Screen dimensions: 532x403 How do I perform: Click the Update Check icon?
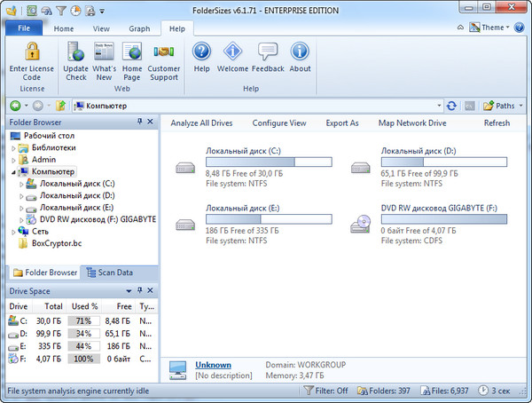click(75, 52)
